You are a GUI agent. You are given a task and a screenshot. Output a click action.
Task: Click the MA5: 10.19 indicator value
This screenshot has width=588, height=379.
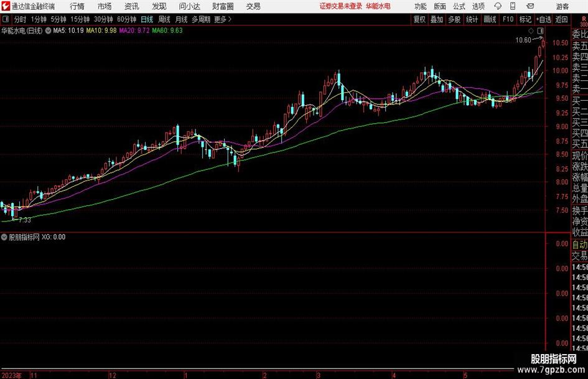(68, 30)
